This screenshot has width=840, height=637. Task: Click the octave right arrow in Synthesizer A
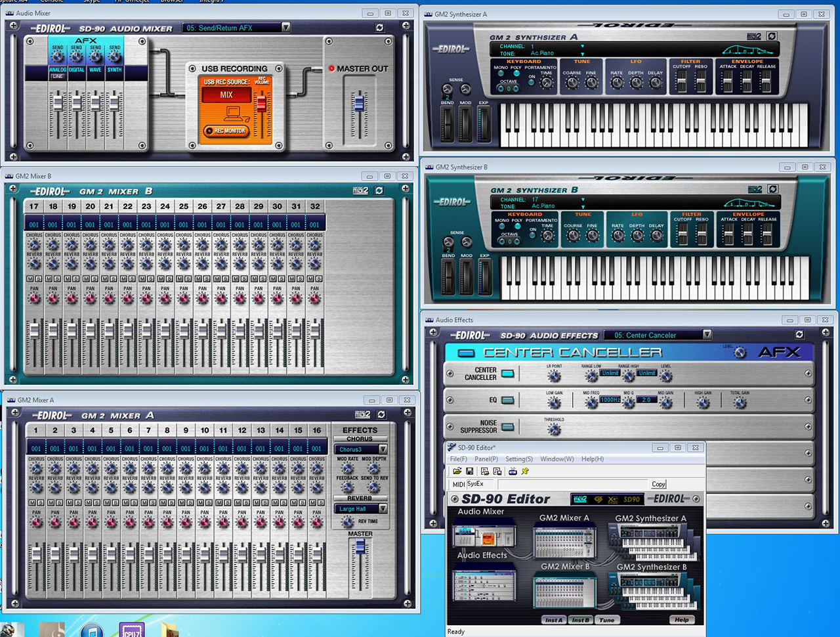click(516, 89)
